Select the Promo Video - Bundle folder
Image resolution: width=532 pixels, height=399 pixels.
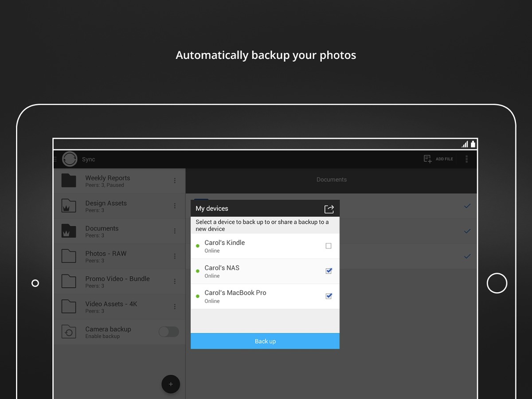[117, 282]
